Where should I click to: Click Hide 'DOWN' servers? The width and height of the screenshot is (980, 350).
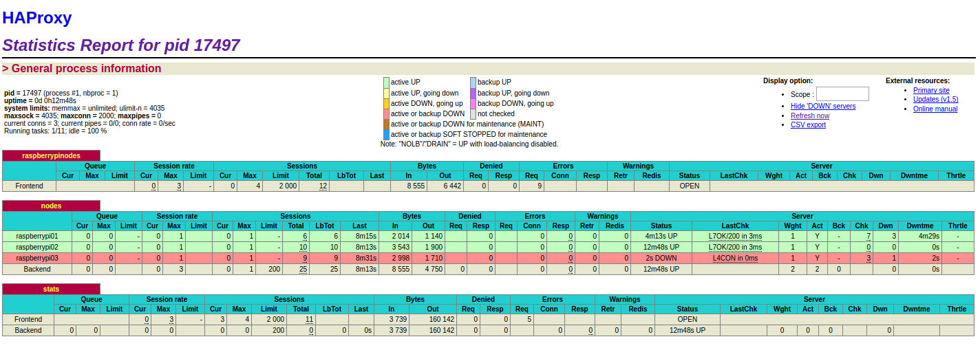pyautogui.click(x=823, y=106)
